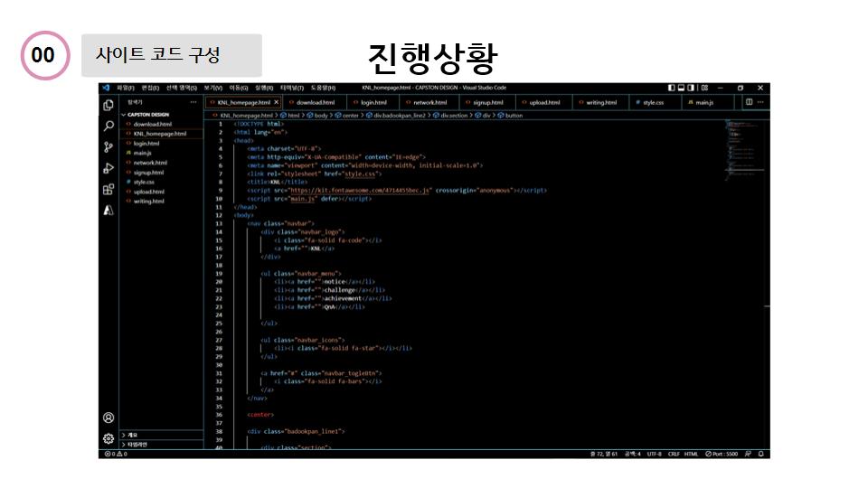868x488 pixels.
Task: Toggle the secondary side bar layout button
Action: point(691,88)
